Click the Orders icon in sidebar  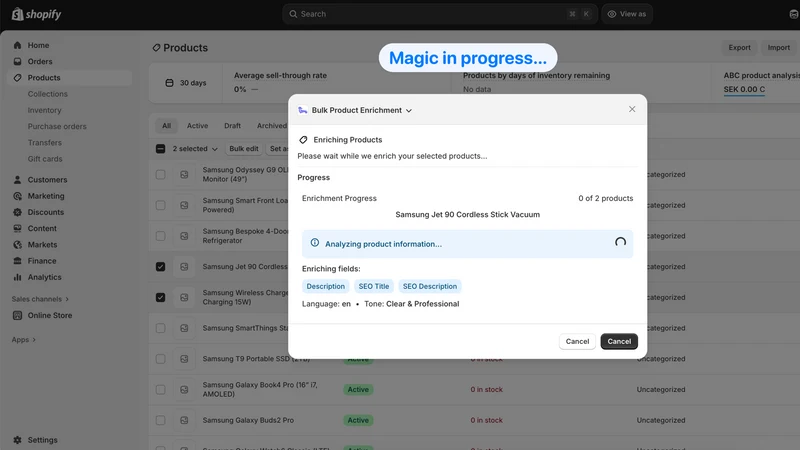coord(17,61)
